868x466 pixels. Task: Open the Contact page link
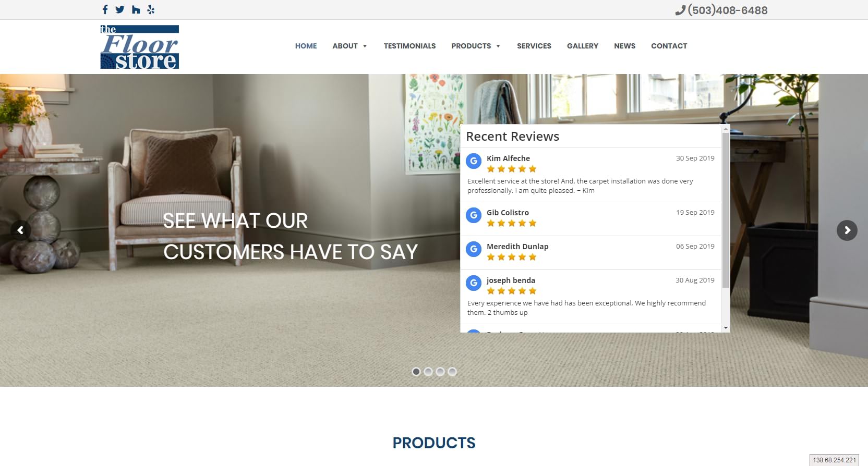click(x=669, y=46)
